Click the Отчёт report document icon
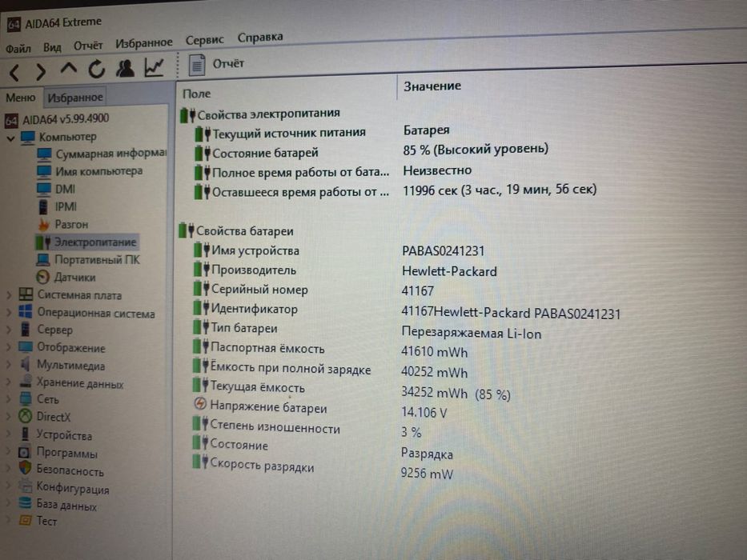This screenshot has width=747, height=560. coord(197,66)
